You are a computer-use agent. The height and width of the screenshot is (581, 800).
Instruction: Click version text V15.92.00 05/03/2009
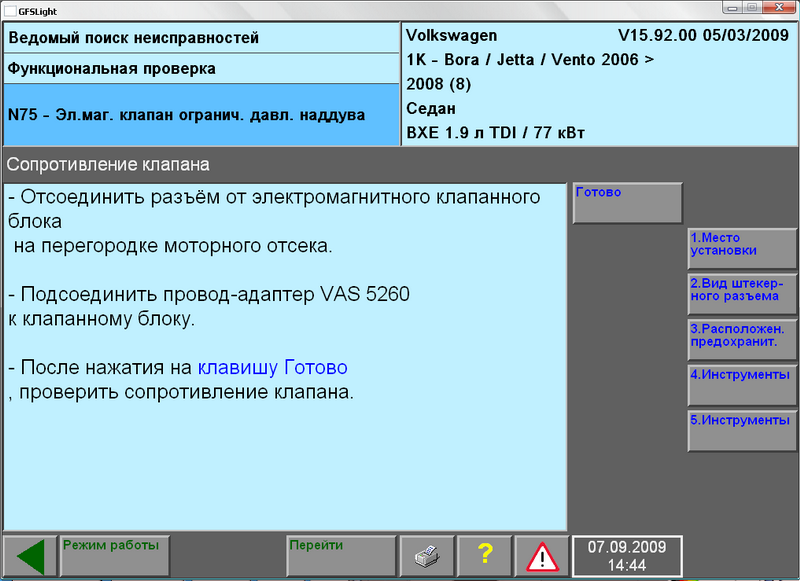704,35
